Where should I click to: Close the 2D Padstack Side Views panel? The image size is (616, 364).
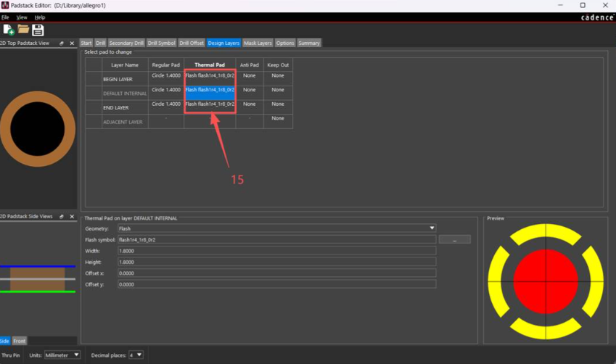click(x=72, y=216)
